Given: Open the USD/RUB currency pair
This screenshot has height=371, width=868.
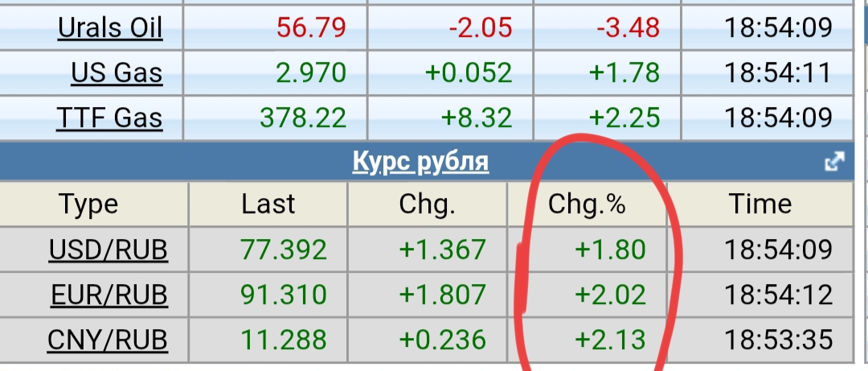Looking at the screenshot, I should click(108, 250).
